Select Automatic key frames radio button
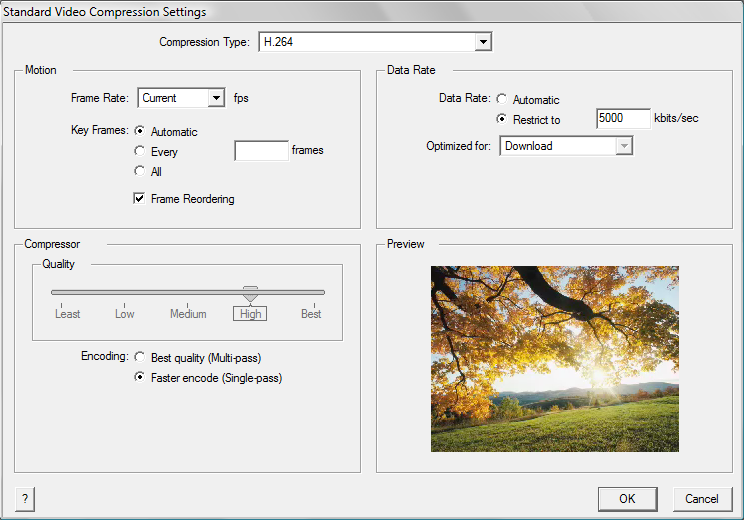 click(140, 131)
